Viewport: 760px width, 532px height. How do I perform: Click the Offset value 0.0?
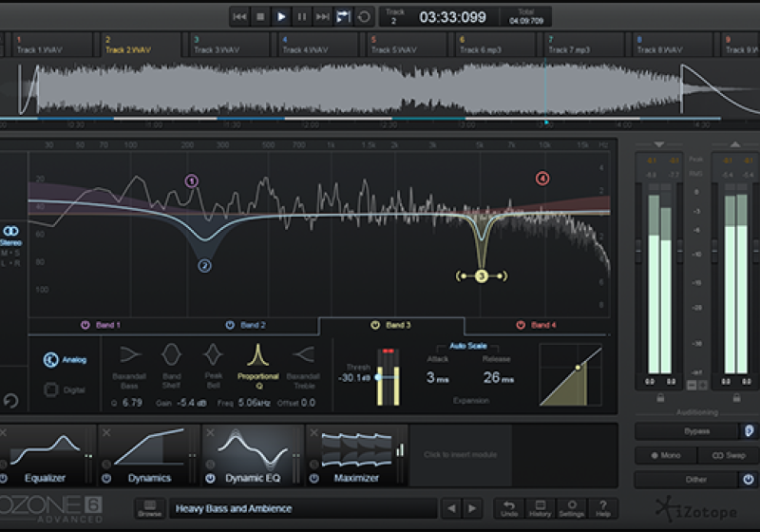click(308, 403)
